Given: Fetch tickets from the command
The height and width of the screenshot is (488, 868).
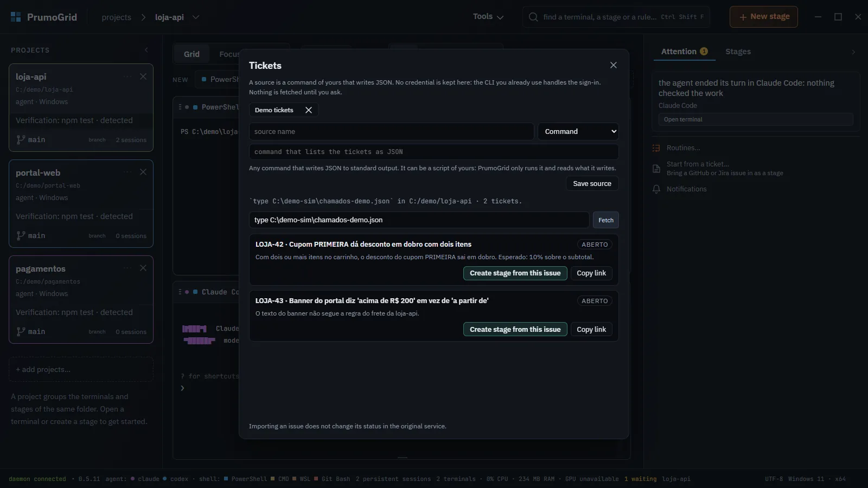Looking at the screenshot, I should click(606, 220).
